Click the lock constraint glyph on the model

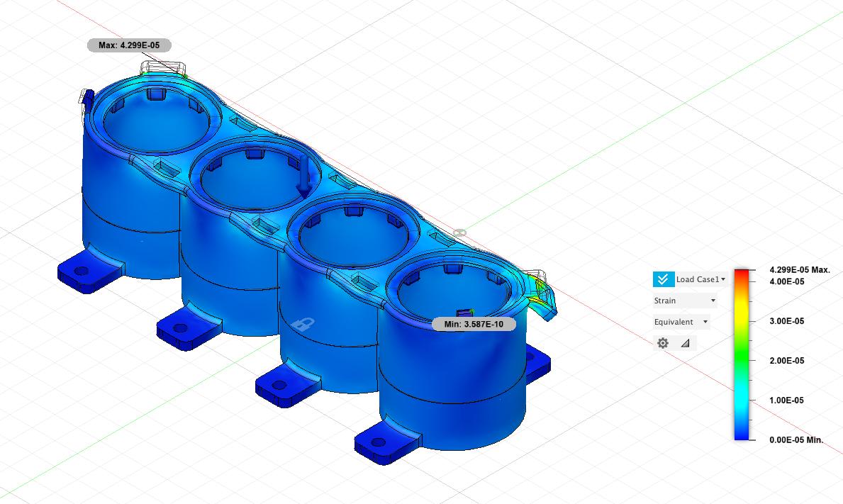304,325
